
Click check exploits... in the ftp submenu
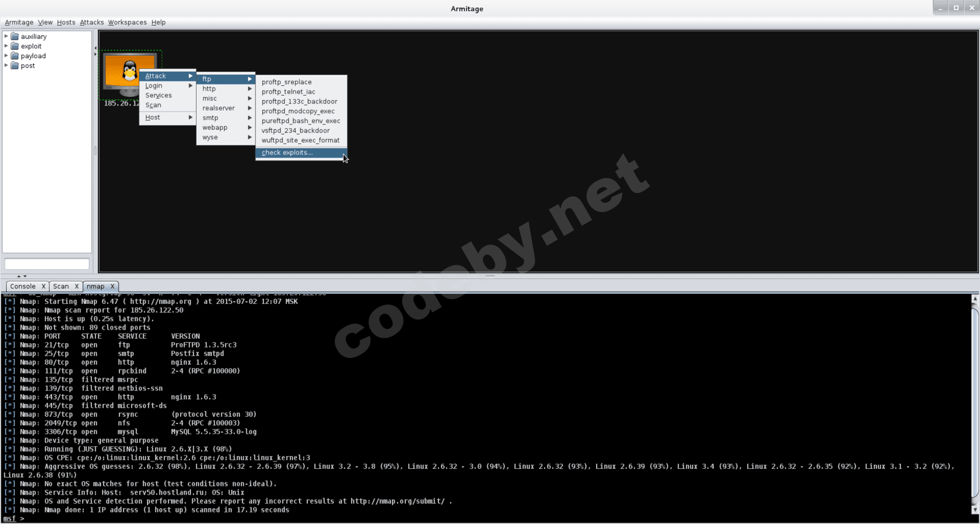coord(301,153)
